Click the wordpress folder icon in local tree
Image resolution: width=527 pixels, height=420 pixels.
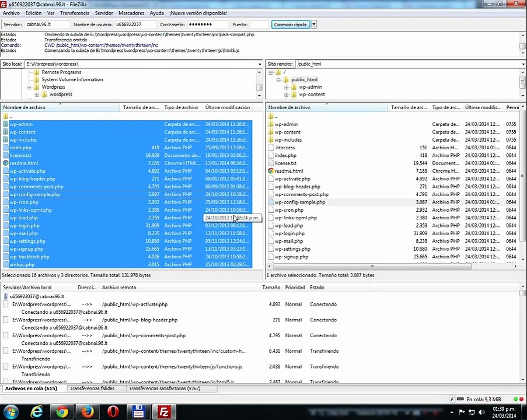point(44,94)
